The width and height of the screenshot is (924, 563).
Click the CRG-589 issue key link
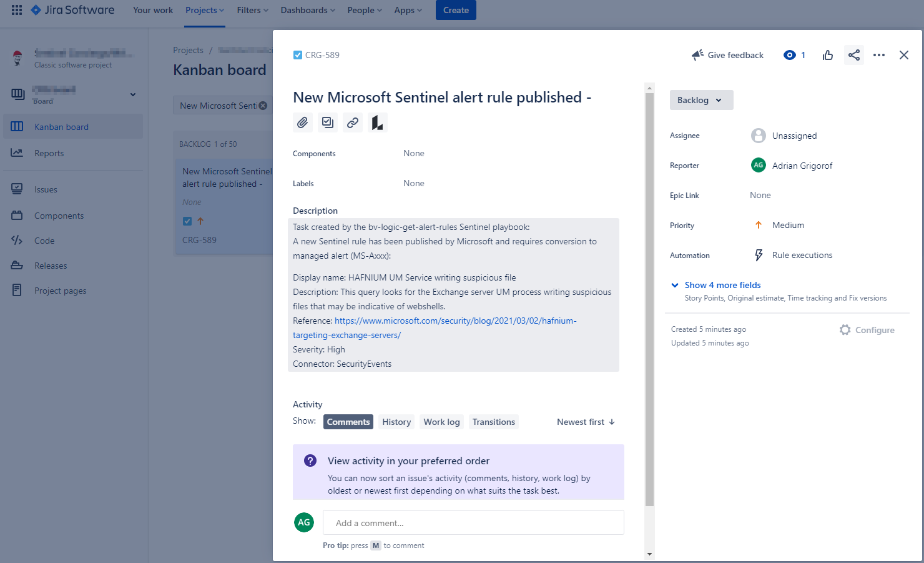pos(322,55)
